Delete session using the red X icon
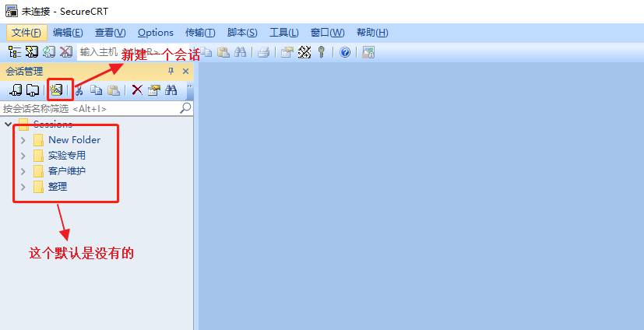The width and height of the screenshot is (644, 330). pyautogui.click(x=137, y=90)
